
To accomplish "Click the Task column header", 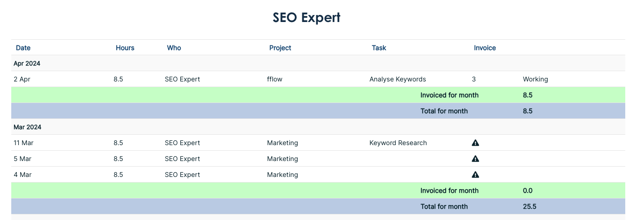I will pos(379,48).
